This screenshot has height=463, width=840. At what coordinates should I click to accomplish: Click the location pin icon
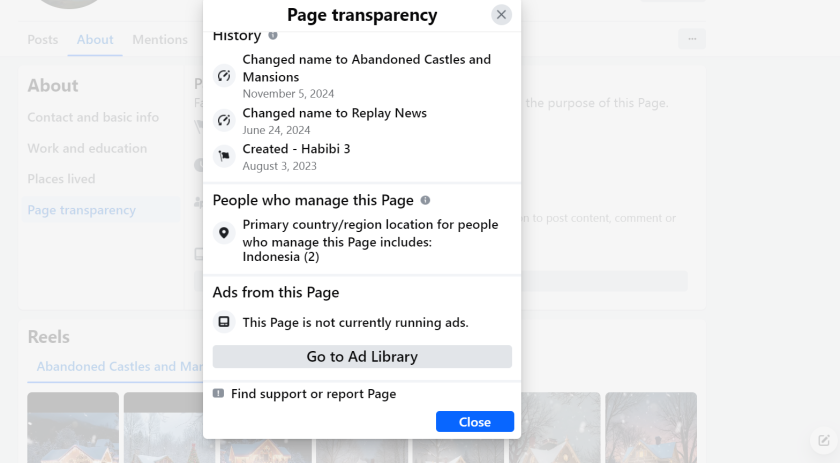pos(224,233)
